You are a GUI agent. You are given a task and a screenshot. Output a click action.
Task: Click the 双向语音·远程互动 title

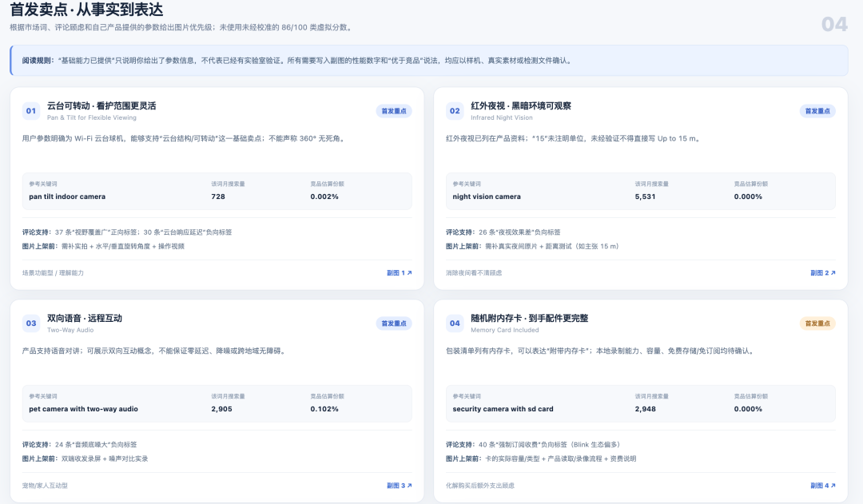[x=84, y=318]
